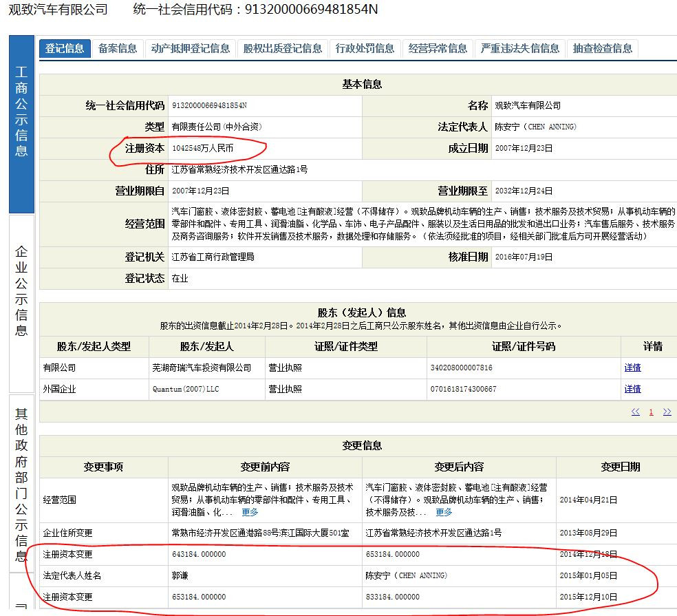
Task: Click the capital value 643184.000000
Action: pos(199,554)
